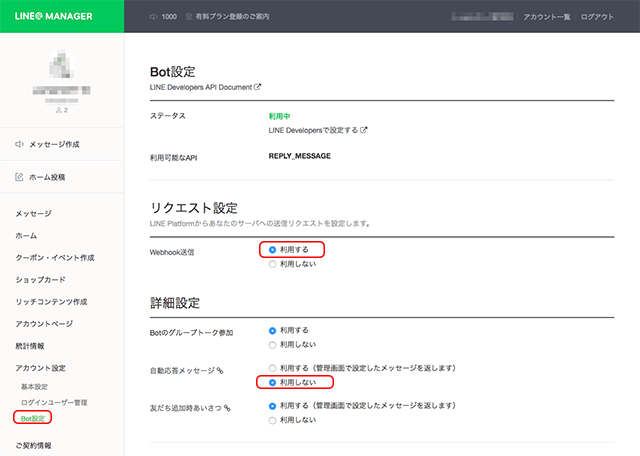Viewport: 640px width, 456px height.
Task: Open ホーム投稿 in the sidebar
Action: (x=47, y=177)
